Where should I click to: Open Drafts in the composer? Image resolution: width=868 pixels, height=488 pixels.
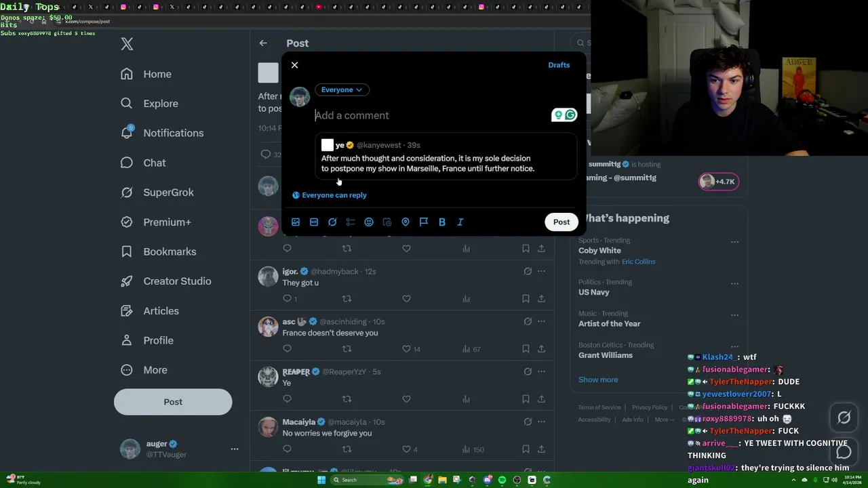559,65
